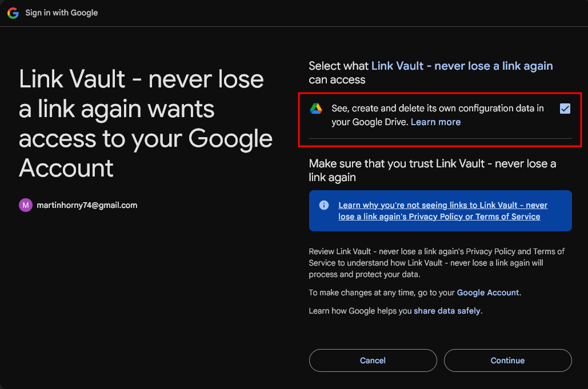The height and width of the screenshot is (389, 588).
Task: Click the Google Drive icon beside the permission
Action: tap(316, 109)
